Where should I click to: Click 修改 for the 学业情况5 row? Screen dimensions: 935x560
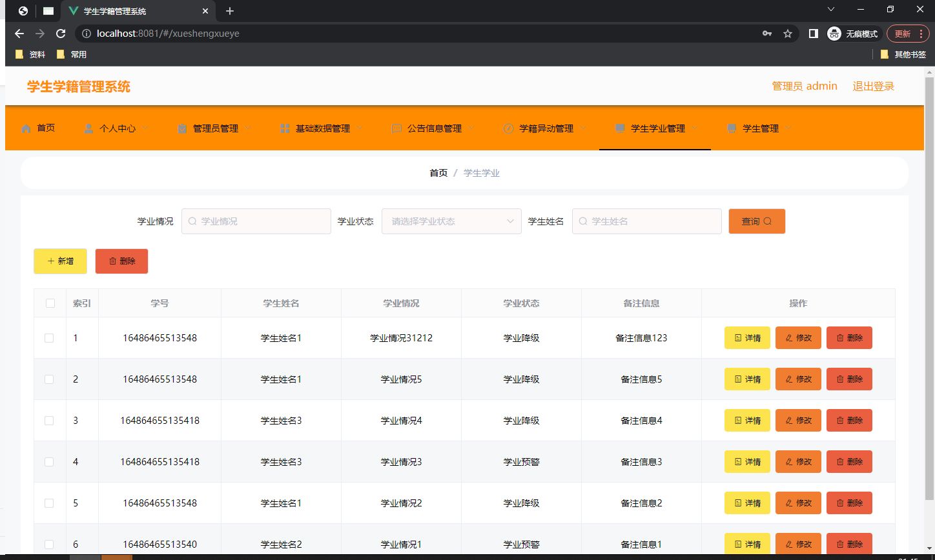798,379
